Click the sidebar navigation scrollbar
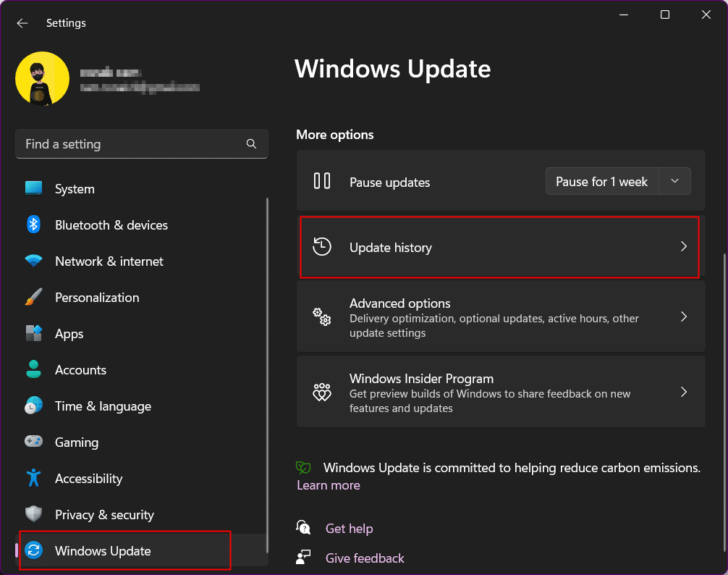The image size is (728, 575). tap(267, 375)
